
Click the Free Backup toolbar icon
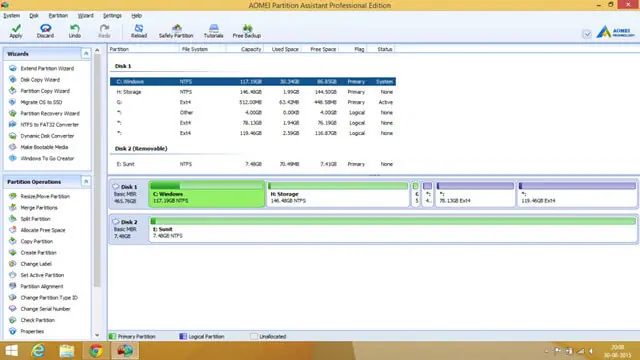point(247,31)
